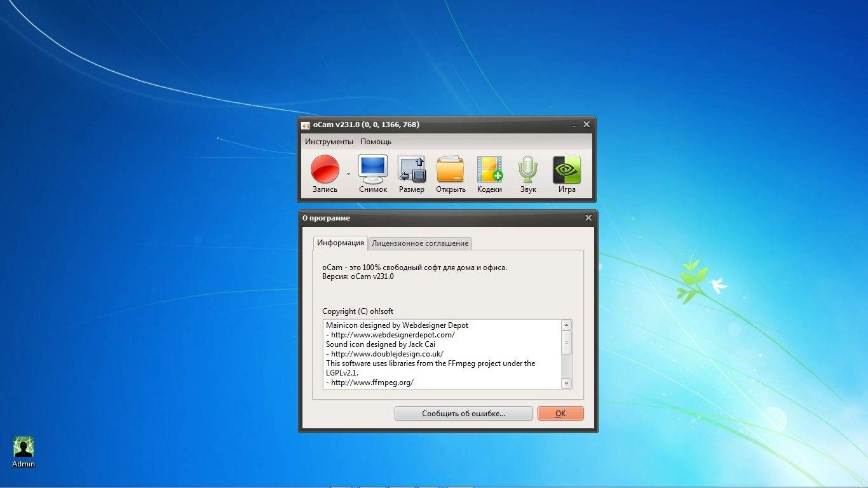Open the Кодеки codec selection

pyautogui.click(x=489, y=174)
